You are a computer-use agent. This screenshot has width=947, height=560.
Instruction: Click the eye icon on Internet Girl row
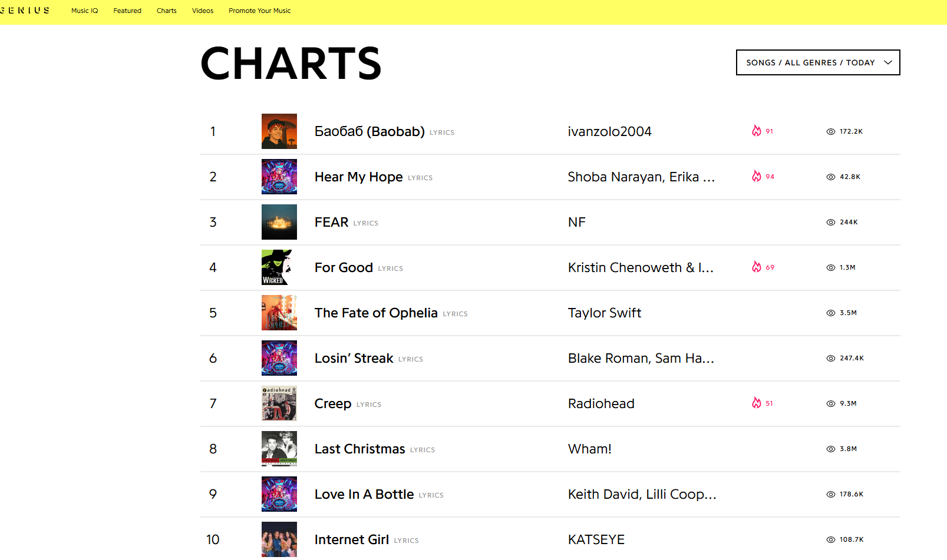pos(831,540)
